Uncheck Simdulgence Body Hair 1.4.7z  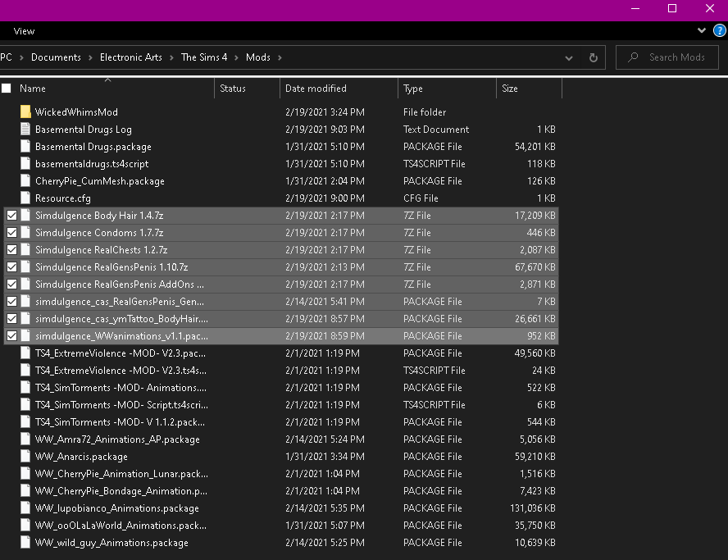coord(12,216)
